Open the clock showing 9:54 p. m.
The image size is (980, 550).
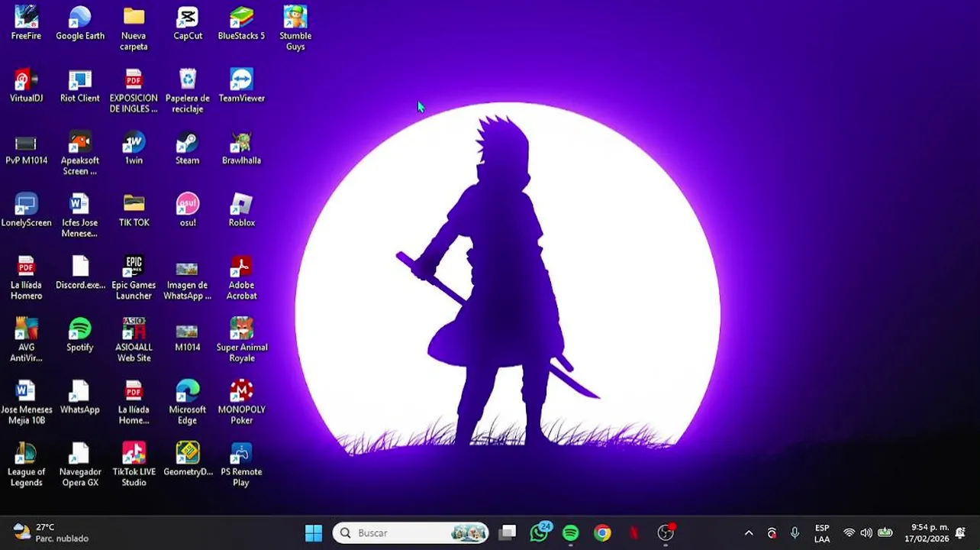coord(927,533)
